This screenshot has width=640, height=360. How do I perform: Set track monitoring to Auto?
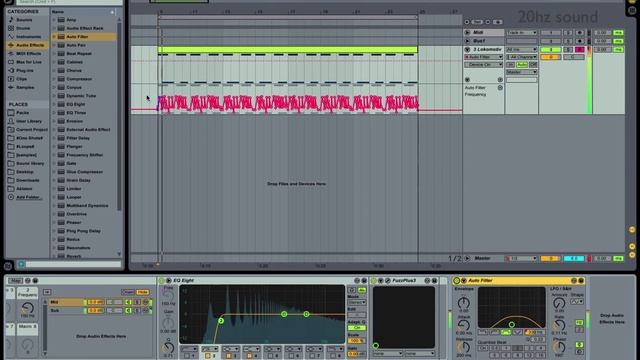(522, 64)
